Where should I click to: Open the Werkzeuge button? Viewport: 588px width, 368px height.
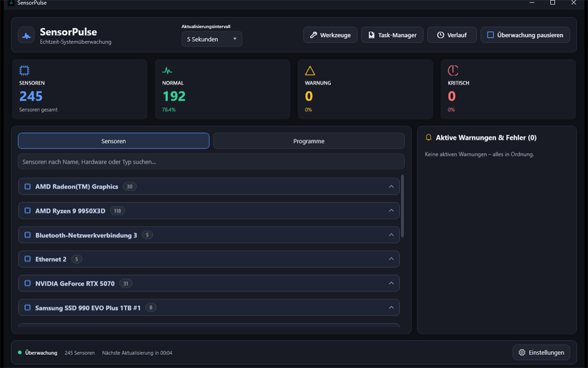330,35
